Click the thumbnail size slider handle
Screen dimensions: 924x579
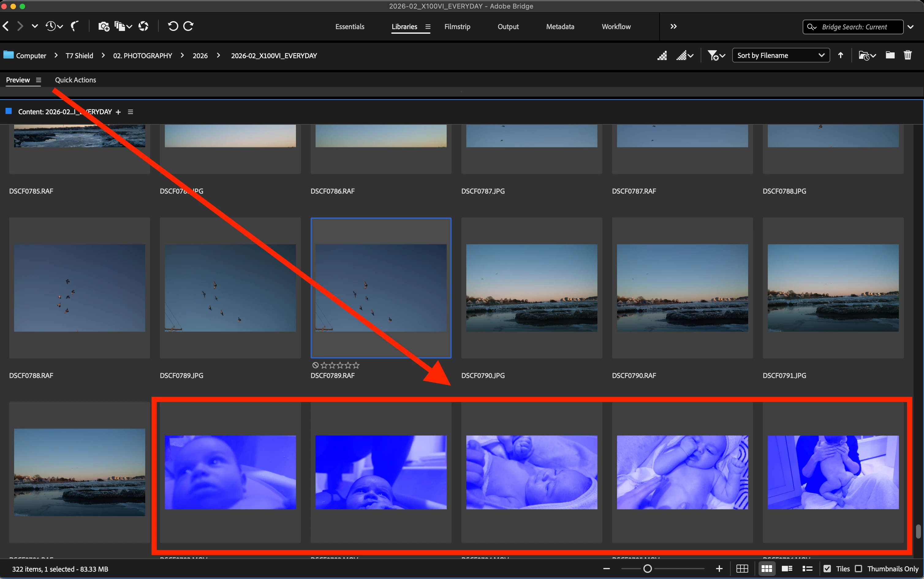pyautogui.click(x=648, y=569)
